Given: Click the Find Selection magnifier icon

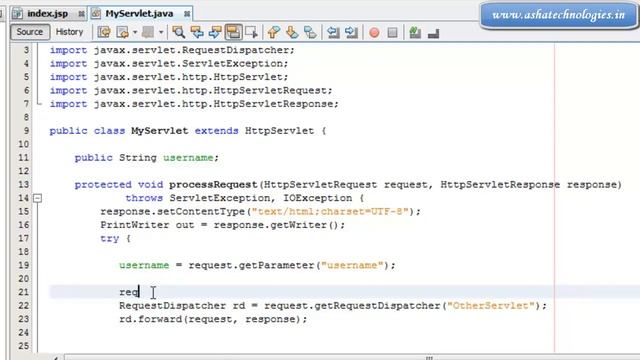Looking at the screenshot, I should click(178, 32).
